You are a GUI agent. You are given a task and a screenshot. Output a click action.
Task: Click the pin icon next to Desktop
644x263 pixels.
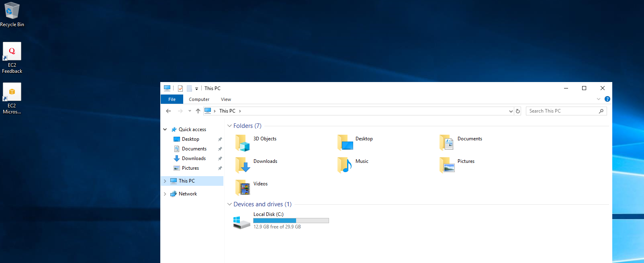pyautogui.click(x=220, y=139)
